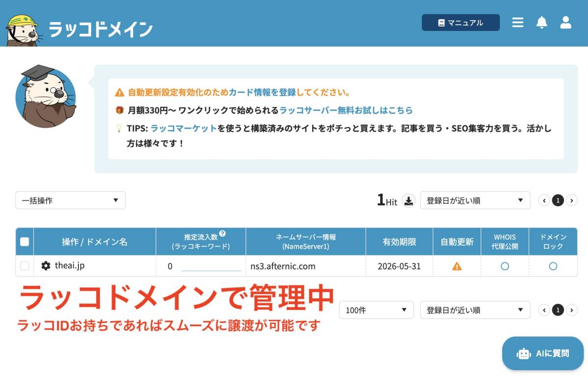Image resolution: width=588 pixels, height=381 pixels.
Task: Follow the カード情報を登録 link
Action: pyautogui.click(x=262, y=92)
